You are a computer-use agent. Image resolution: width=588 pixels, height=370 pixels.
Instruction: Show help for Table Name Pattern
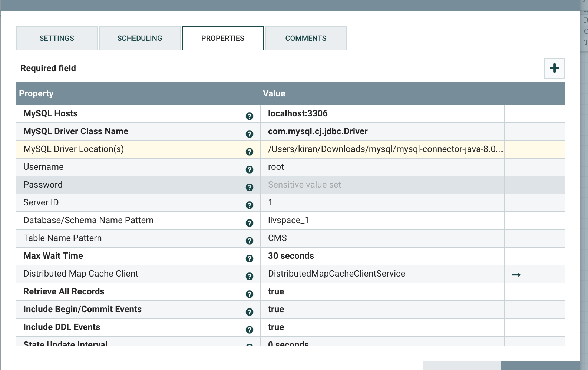point(250,241)
